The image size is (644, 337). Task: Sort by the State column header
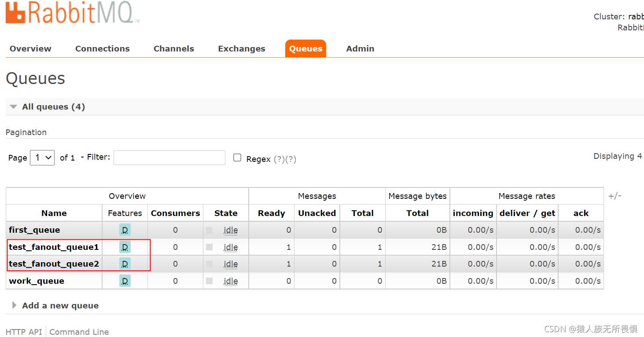point(226,213)
